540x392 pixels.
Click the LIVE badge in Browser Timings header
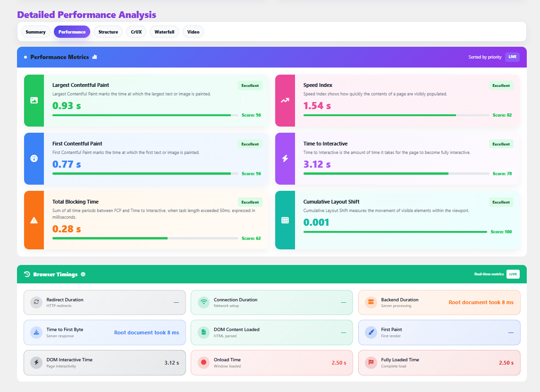pyautogui.click(x=513, y=274)
